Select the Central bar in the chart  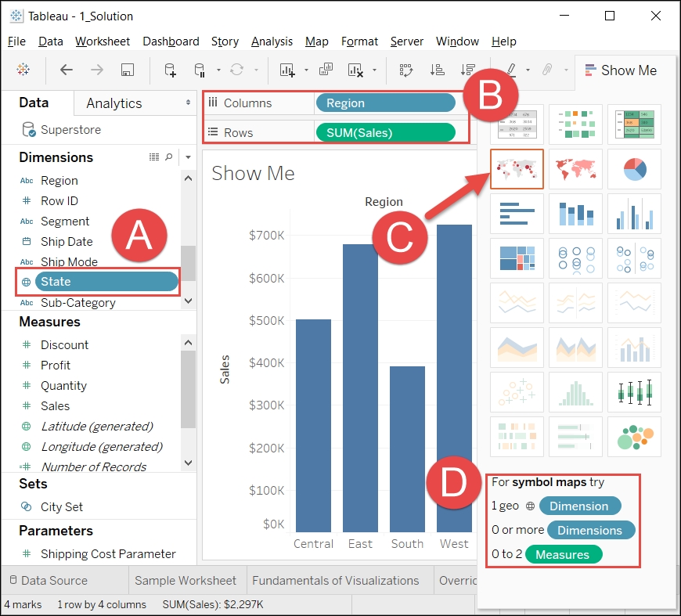(x=313, y=426)
